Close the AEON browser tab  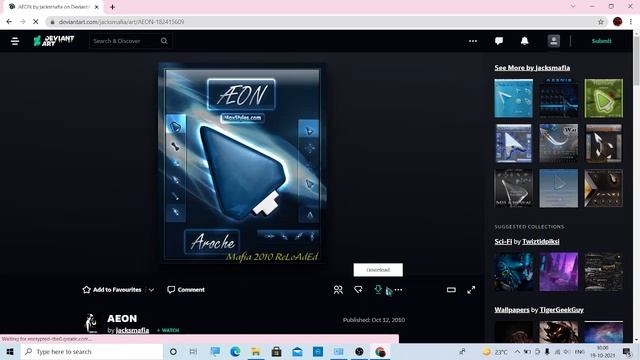click(x=97, y=7)
